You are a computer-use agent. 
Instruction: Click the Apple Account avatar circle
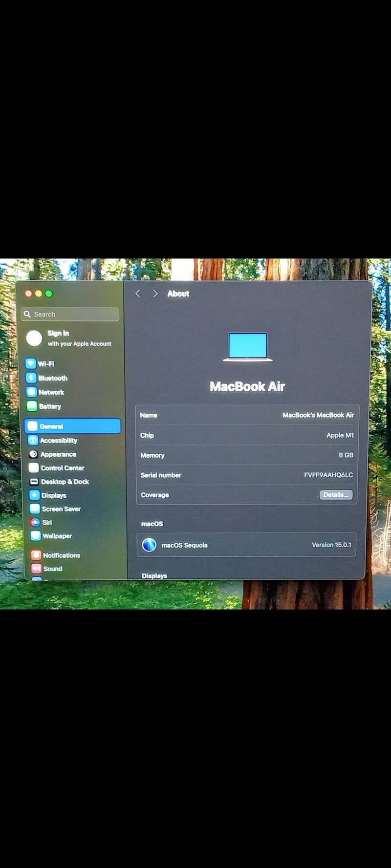(x=34, y=338)
